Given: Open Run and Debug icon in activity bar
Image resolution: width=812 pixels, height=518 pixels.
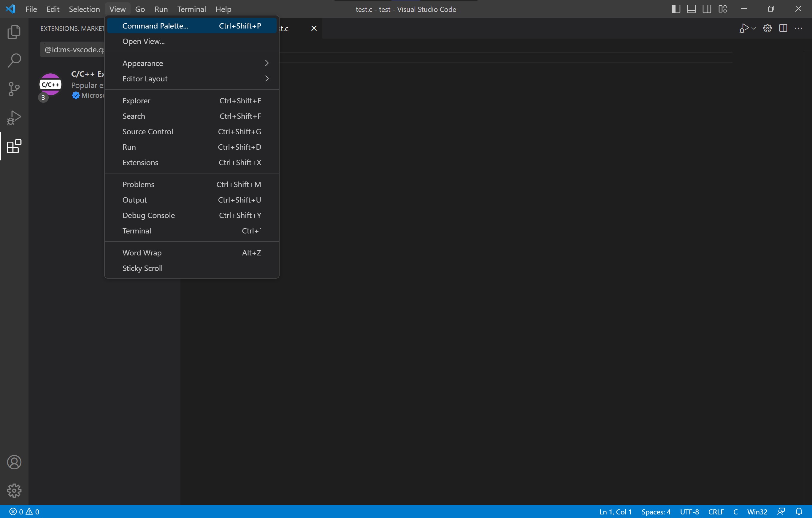Looking at the screenshot, I should tap(14, 118).
